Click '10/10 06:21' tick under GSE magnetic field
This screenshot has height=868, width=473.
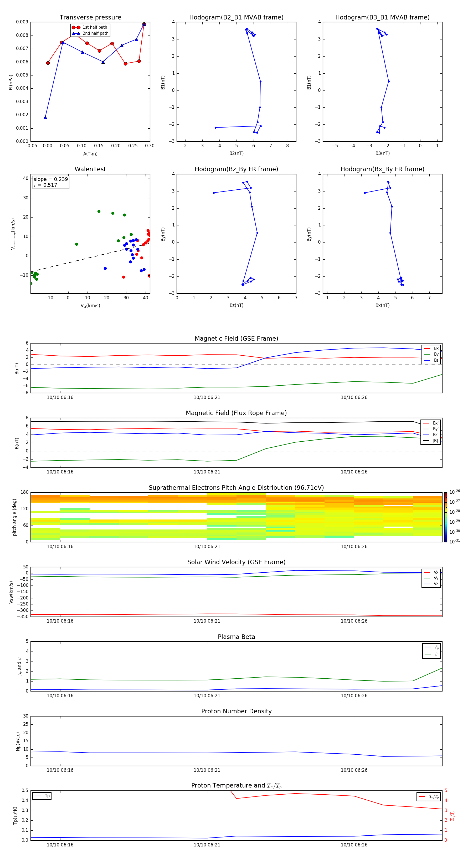click(x=207, y=398)
